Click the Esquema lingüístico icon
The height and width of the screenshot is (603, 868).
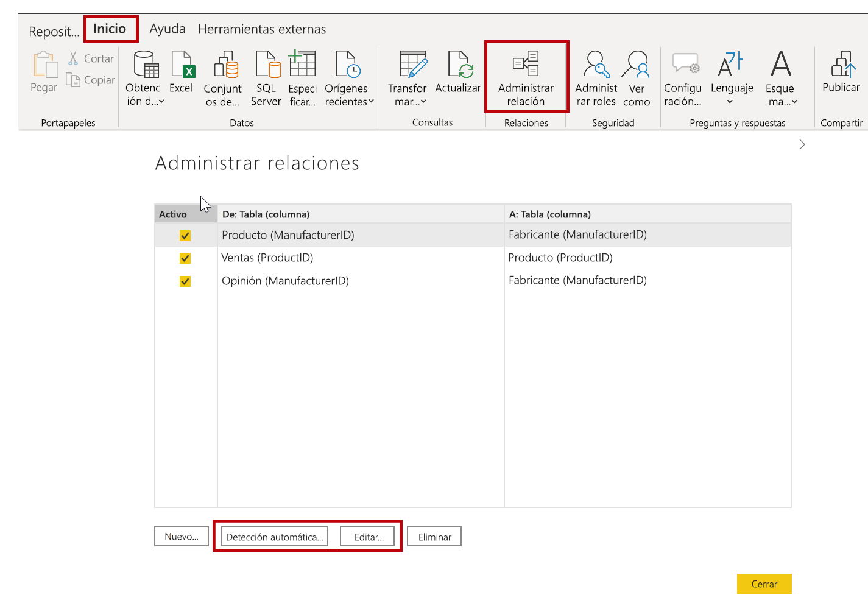pos(781,64)
